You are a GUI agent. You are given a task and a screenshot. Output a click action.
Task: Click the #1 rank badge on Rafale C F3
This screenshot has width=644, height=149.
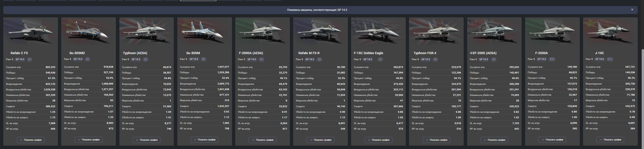[29, 59]
